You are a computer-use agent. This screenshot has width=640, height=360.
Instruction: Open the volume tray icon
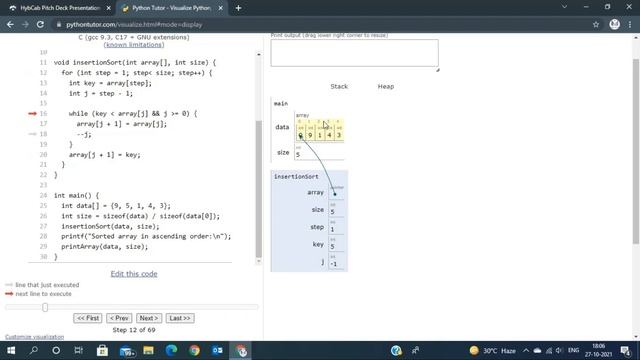tap(560, 351)
